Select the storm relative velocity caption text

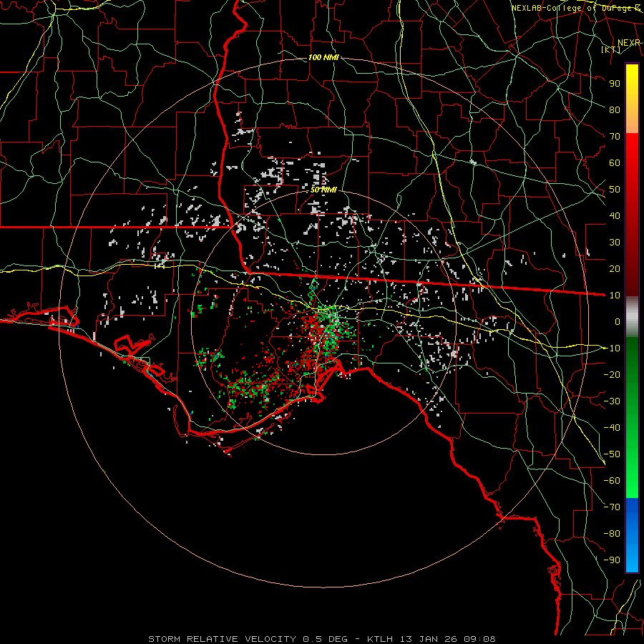pos(322,639)
